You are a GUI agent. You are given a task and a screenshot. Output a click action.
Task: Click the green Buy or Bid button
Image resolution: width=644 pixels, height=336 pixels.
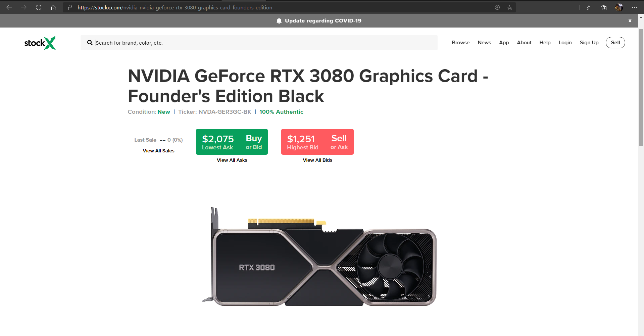(232, 142)
